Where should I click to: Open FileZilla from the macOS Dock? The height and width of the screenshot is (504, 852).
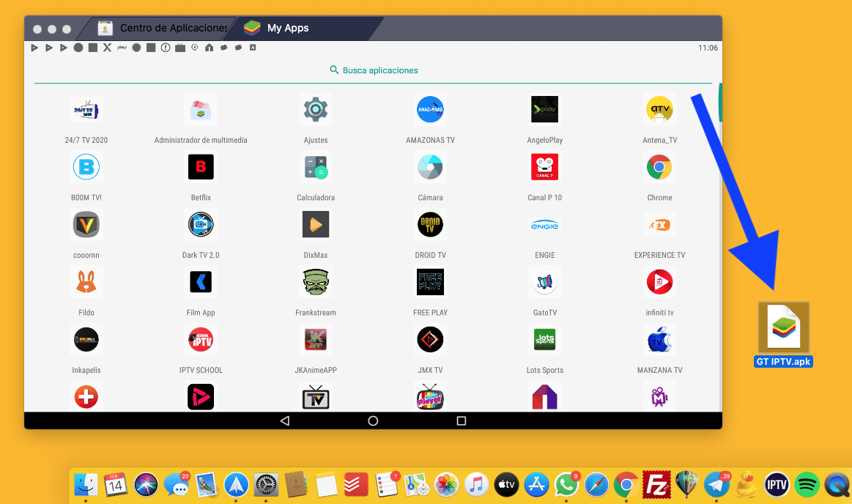click(655, 484)
